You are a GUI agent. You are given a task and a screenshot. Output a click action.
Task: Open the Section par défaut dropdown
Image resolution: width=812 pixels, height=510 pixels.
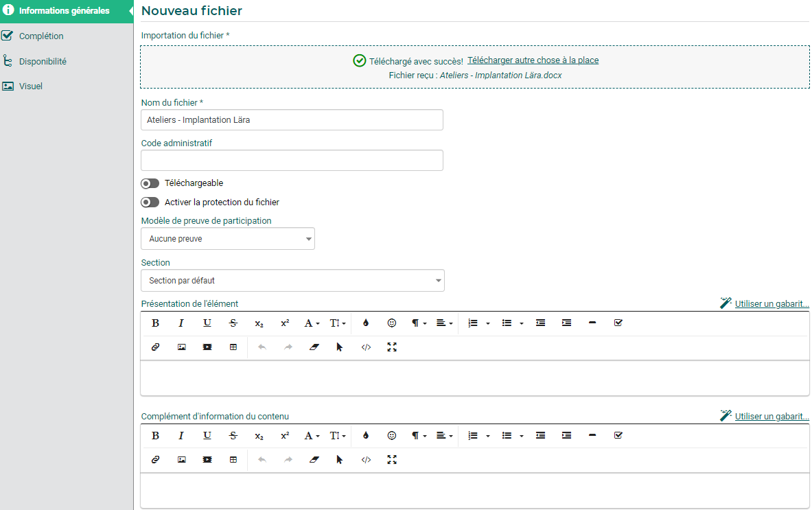(292, 281)
